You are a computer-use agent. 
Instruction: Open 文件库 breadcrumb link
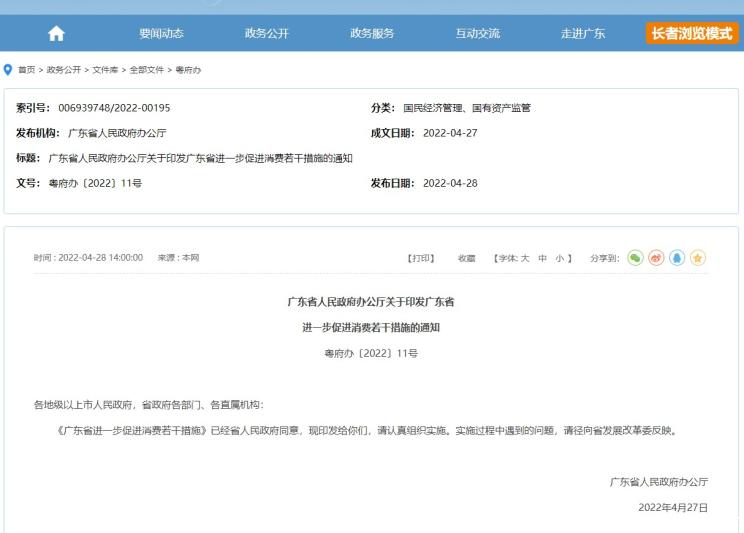click(x=105, y=68)
